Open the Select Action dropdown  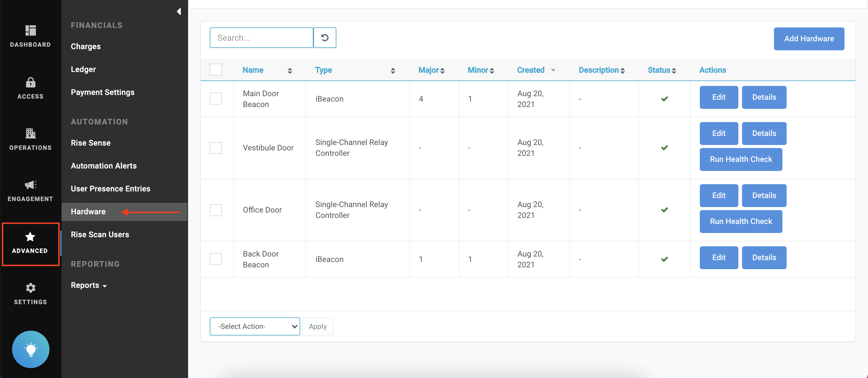click(x=255, y=326)
